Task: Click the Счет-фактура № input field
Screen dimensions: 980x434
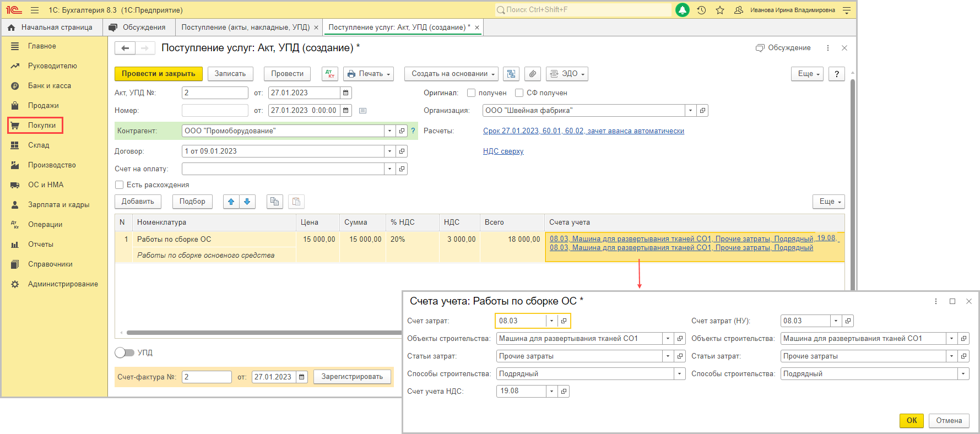Action: pyautogui.click(x=207, y=377)
